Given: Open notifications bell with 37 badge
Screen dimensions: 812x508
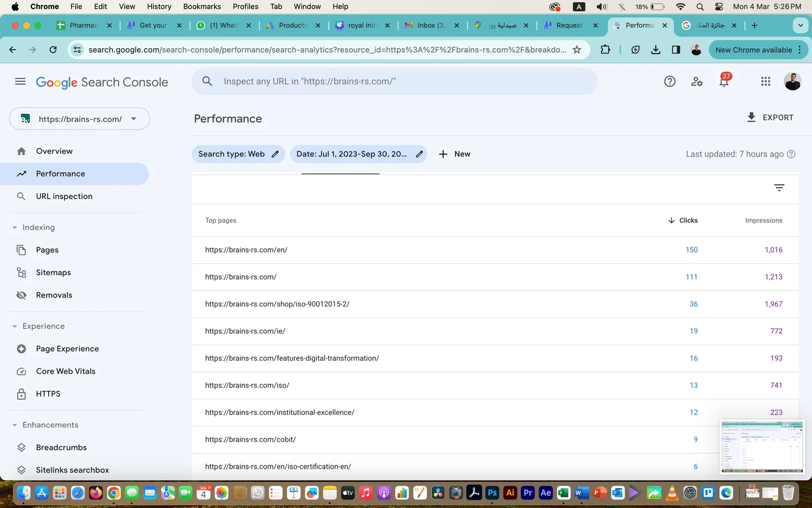Looking at the screenshot, I should click(724, 81).
